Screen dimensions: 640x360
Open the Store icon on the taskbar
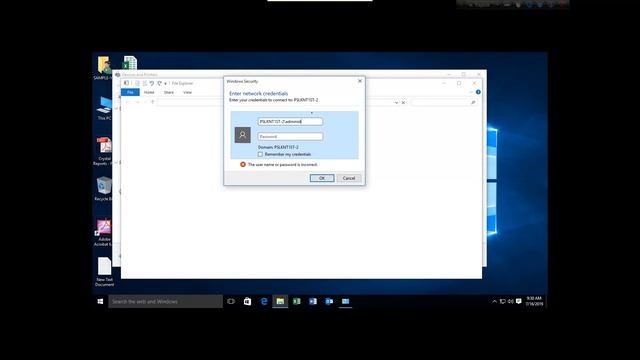[x=247, y=302]
